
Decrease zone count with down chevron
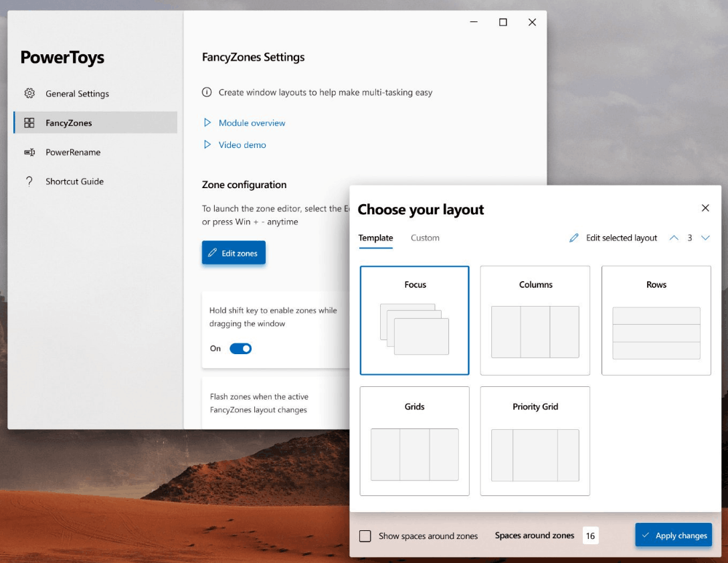point(705,238)
